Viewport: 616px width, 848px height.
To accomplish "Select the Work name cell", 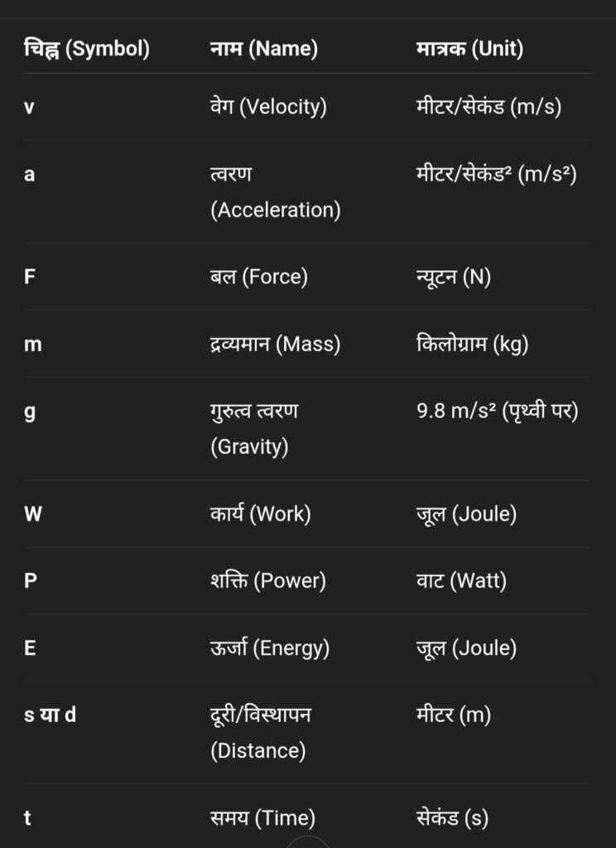I will point(261,513).
